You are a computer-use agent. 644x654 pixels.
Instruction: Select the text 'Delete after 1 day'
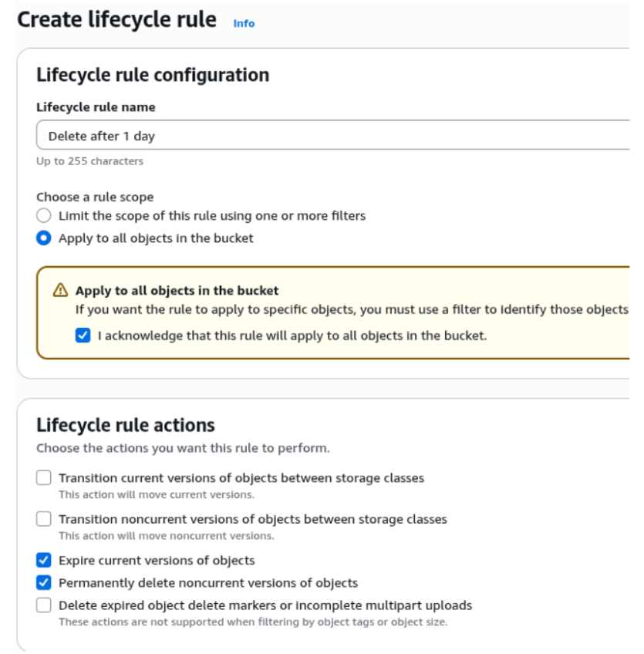point(104,135)
